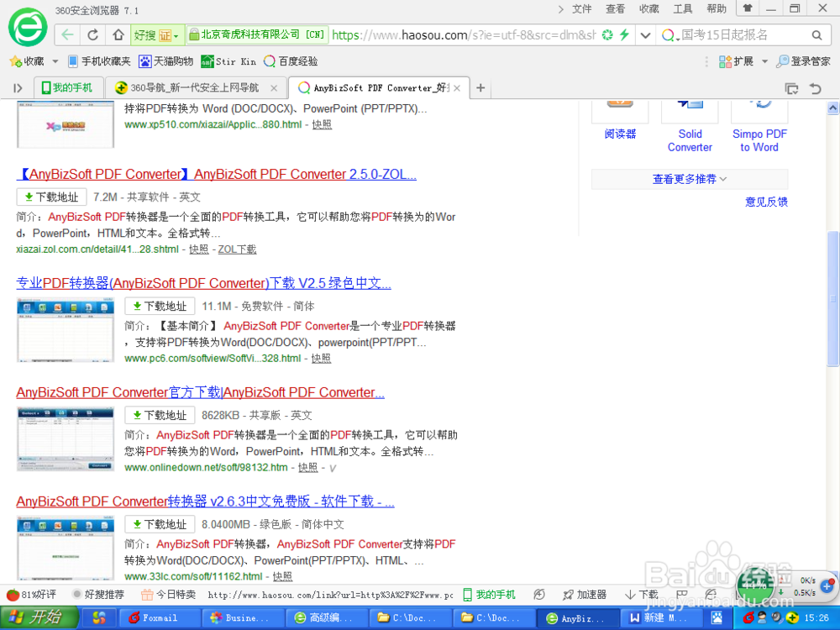
Task: Click the green lightning speed-mode icon
Action: (624, 34)
